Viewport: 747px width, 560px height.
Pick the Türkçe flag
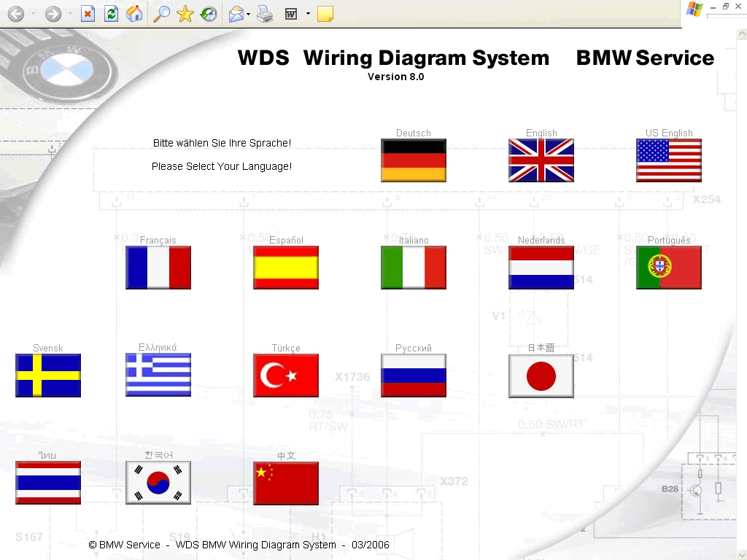[x=286, y=376]
